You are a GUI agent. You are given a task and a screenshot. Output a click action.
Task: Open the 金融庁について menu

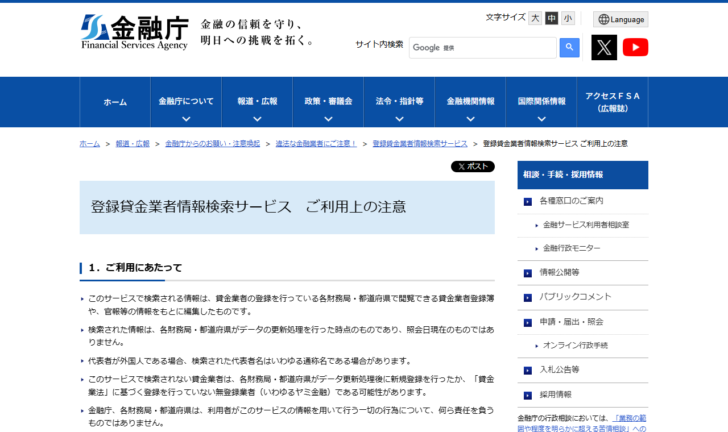[186, 101]
